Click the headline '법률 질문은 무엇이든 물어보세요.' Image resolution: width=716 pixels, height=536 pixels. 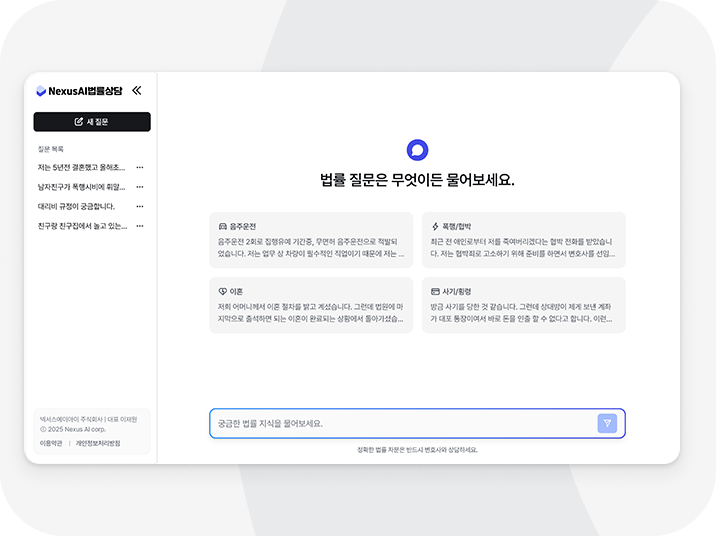[417, 180]
